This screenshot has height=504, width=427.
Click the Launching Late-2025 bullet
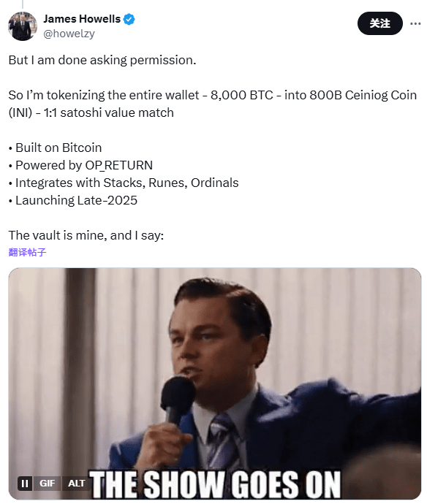72,200
